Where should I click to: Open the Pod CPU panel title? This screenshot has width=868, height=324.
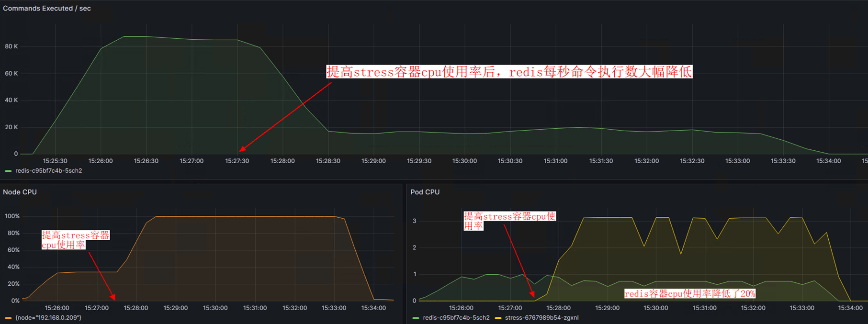(425, 192)
